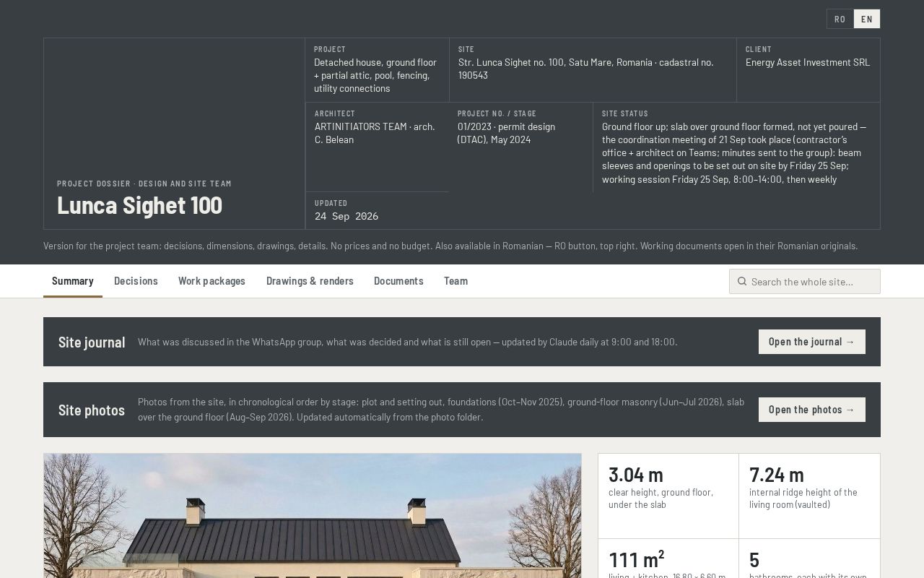Go to the Decisions tab
The width and height of the screenshot is (924, 578).
[136, 281]
